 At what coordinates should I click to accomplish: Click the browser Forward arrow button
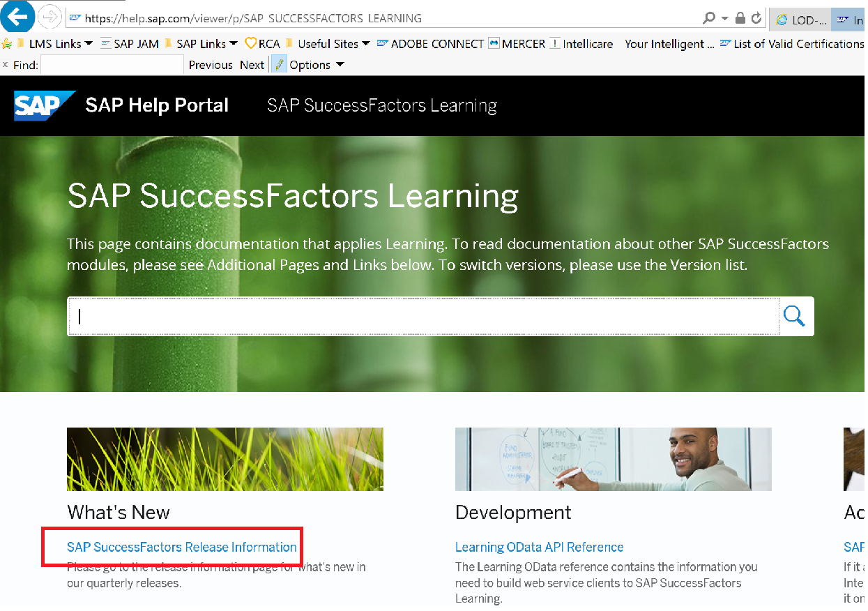click(50, 16)
